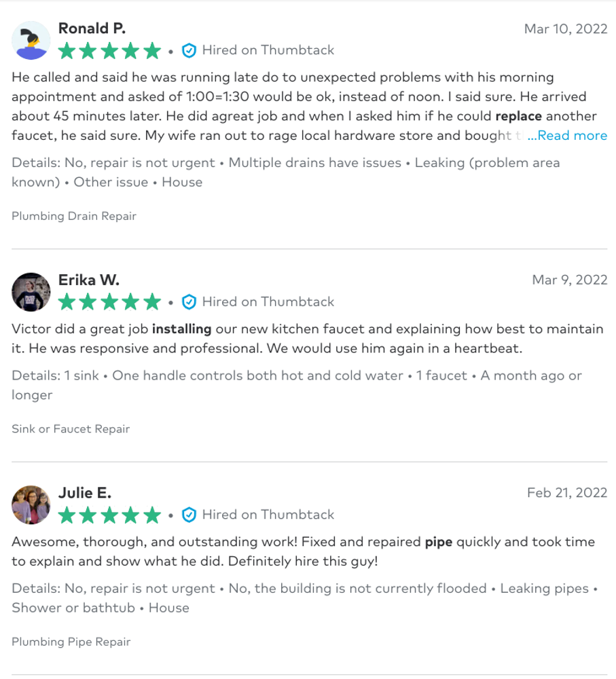Click Ronald P.'s five-star rating
Screen dimensions: 616x679
point(109,50)
